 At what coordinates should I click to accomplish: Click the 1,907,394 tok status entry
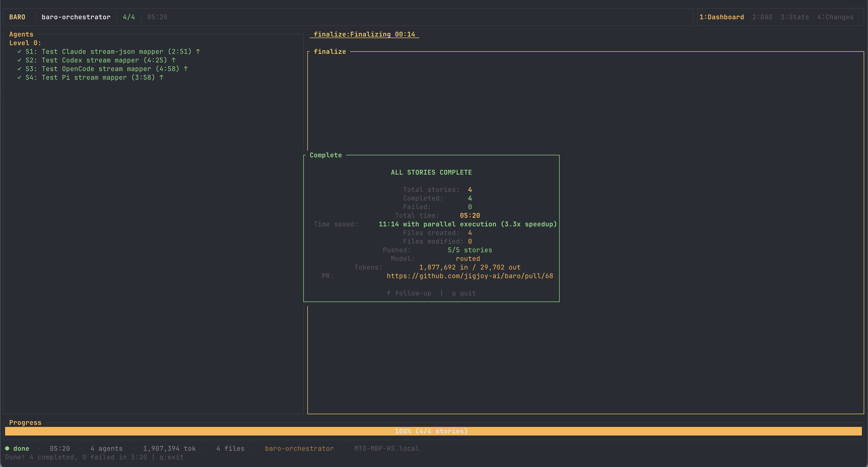point(170,448)
